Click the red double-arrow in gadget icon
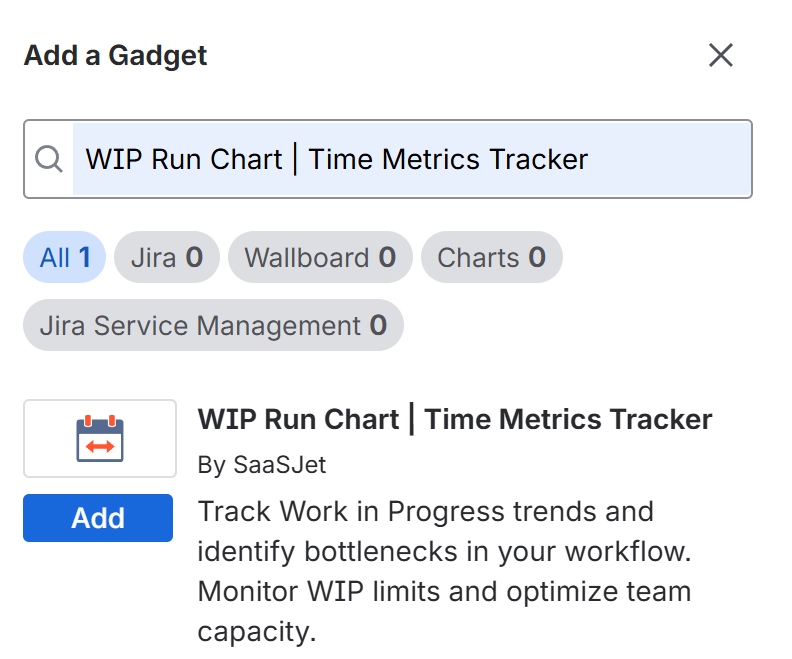 [100, 445]
